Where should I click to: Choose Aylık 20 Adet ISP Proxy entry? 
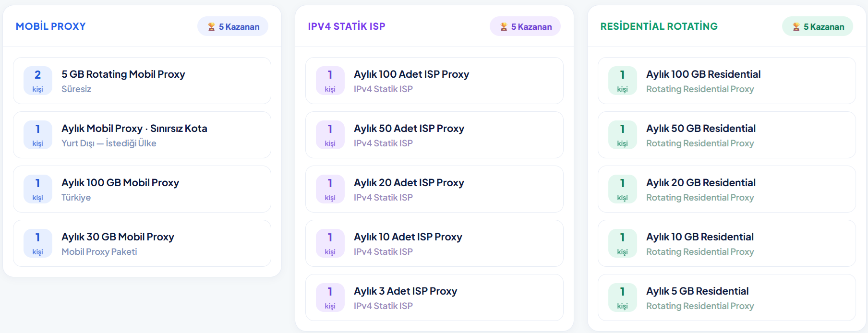click(434, 189)
